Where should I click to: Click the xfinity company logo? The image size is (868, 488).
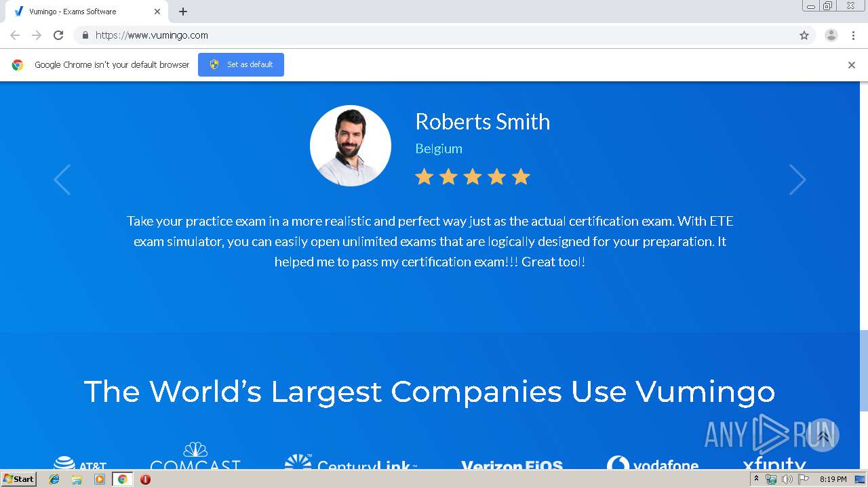coord(774,464)
